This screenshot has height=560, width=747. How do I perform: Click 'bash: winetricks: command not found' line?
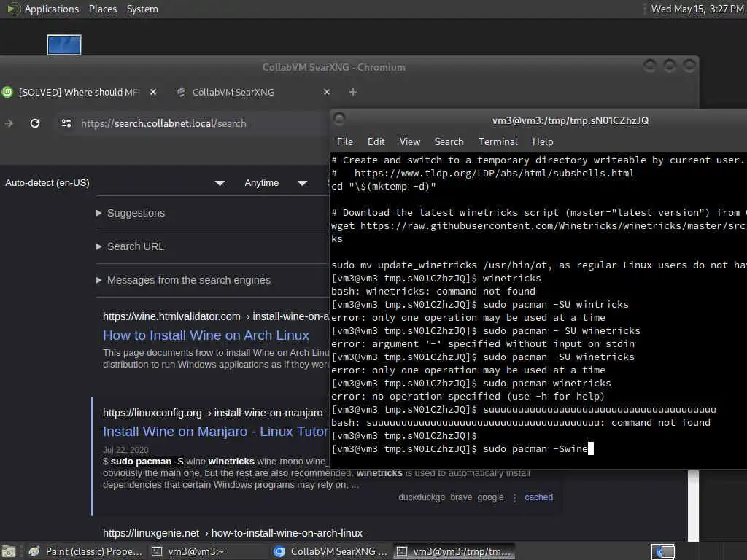click(x=433, y=291)
